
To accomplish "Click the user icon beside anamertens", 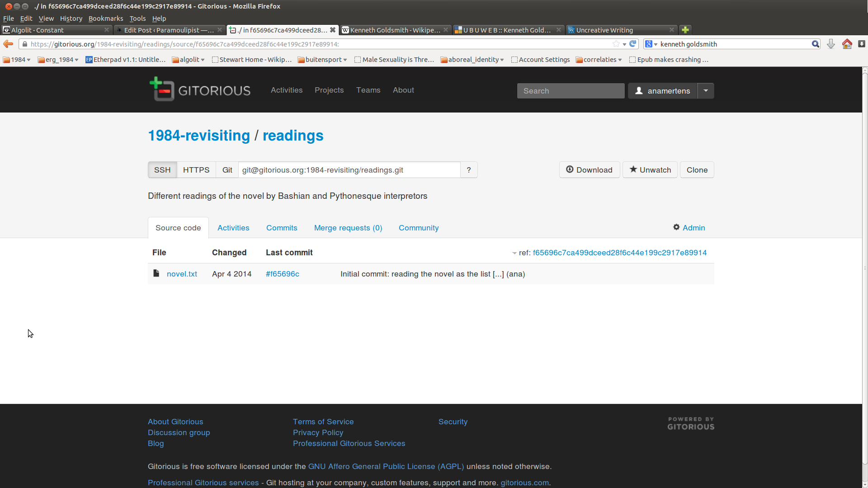I will [639, 91].
